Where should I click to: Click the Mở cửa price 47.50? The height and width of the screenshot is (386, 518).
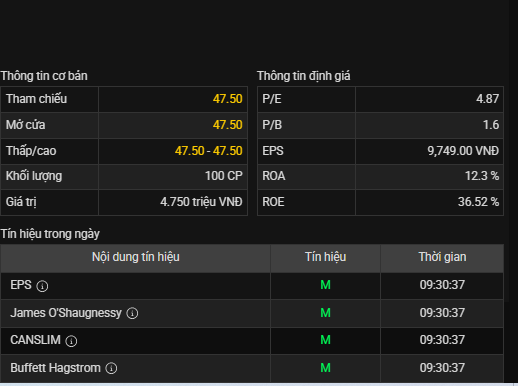pos(228,125)
